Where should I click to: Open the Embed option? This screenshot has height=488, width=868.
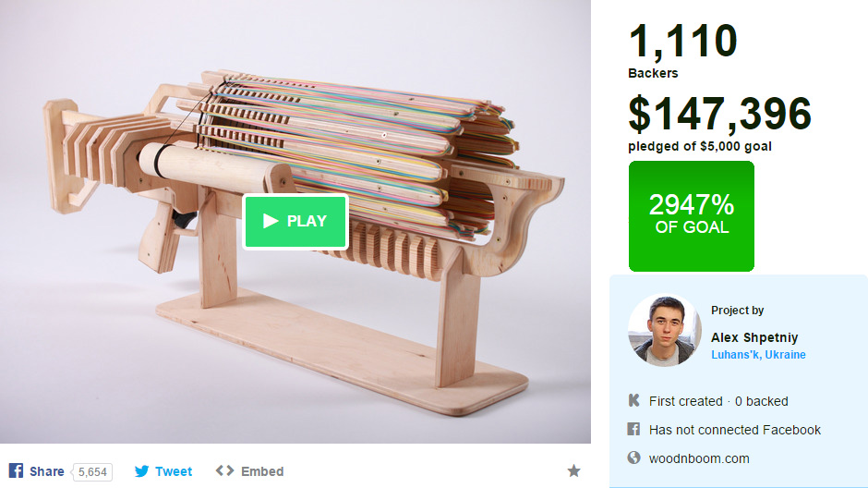click(262, 471)
